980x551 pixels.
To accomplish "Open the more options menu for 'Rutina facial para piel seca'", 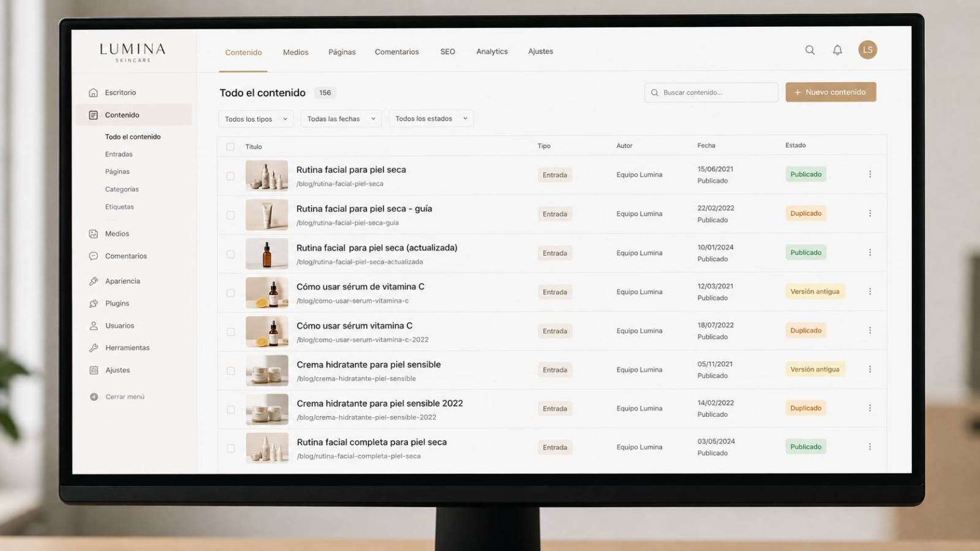I will point(870,174).
